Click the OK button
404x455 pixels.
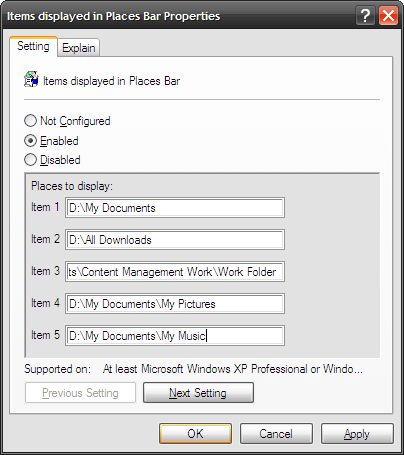195,434
